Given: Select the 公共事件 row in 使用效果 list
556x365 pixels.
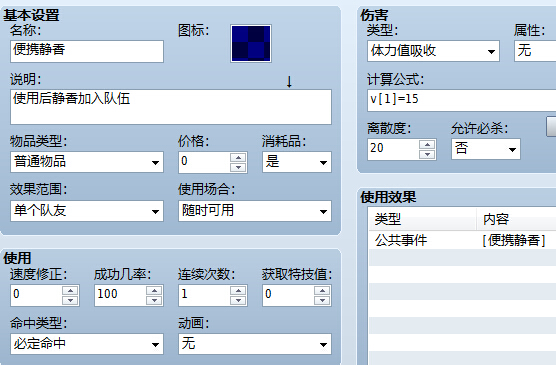Looking at the screenshot, I should 462,240.
